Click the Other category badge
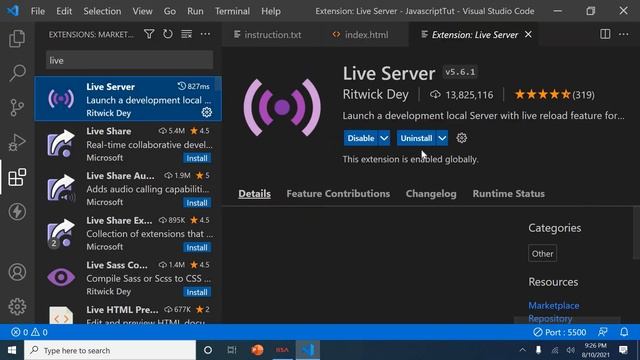This screenshot has height=360, width=640. (x=542, y=253)
